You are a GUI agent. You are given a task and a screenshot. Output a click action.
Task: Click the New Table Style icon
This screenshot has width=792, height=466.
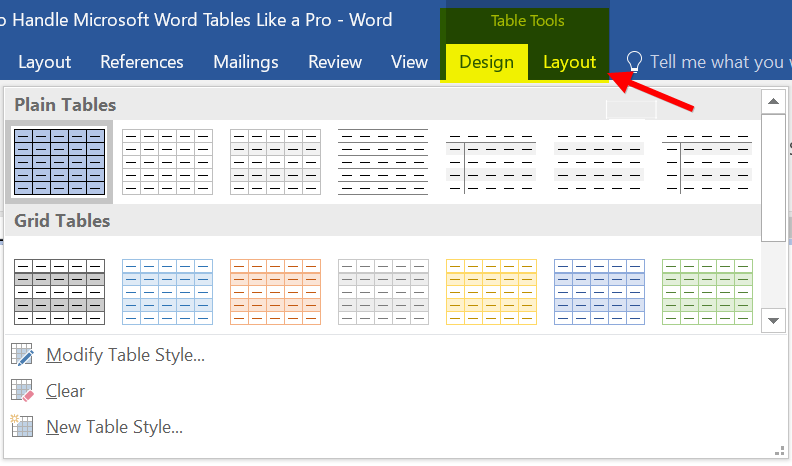tap(22, 427)
